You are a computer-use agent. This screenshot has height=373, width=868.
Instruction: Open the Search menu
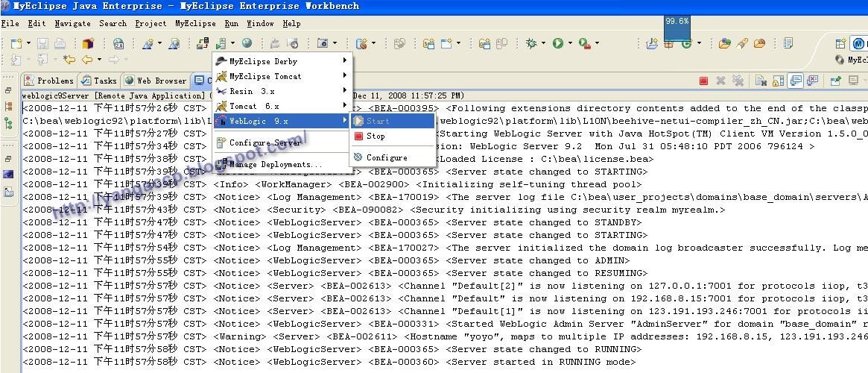click(113, 23)
